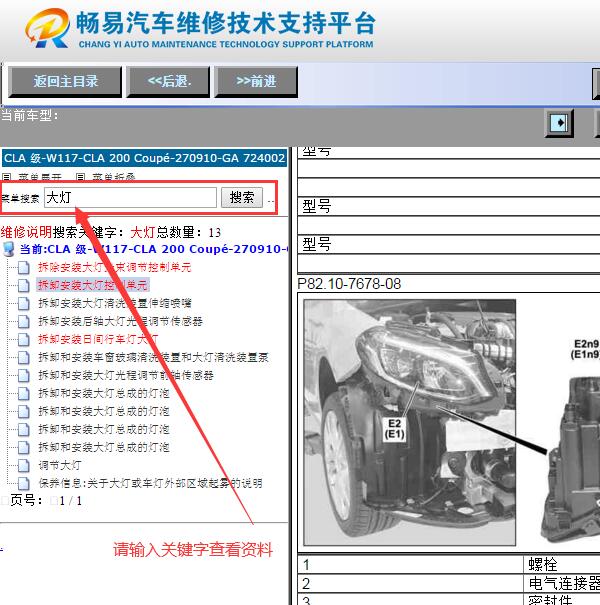
Task: Open 拆卸安装后轴大灯光程调节传感器 entry
Action: coord(120,321)
